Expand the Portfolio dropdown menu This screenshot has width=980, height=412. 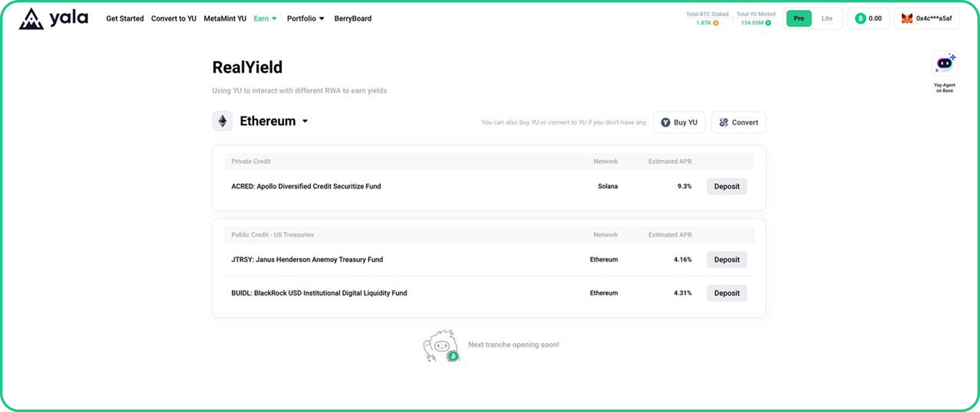pyautogui.click(x=305, y=19)
